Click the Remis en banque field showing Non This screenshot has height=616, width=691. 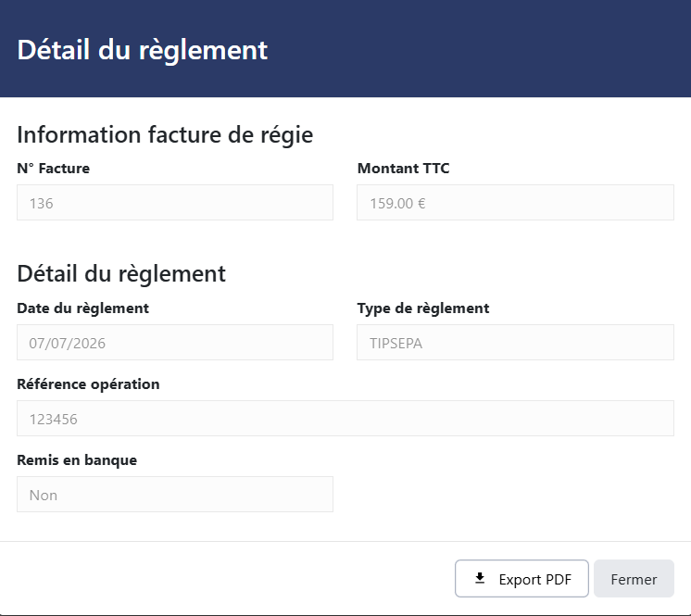tap(175, 494)
